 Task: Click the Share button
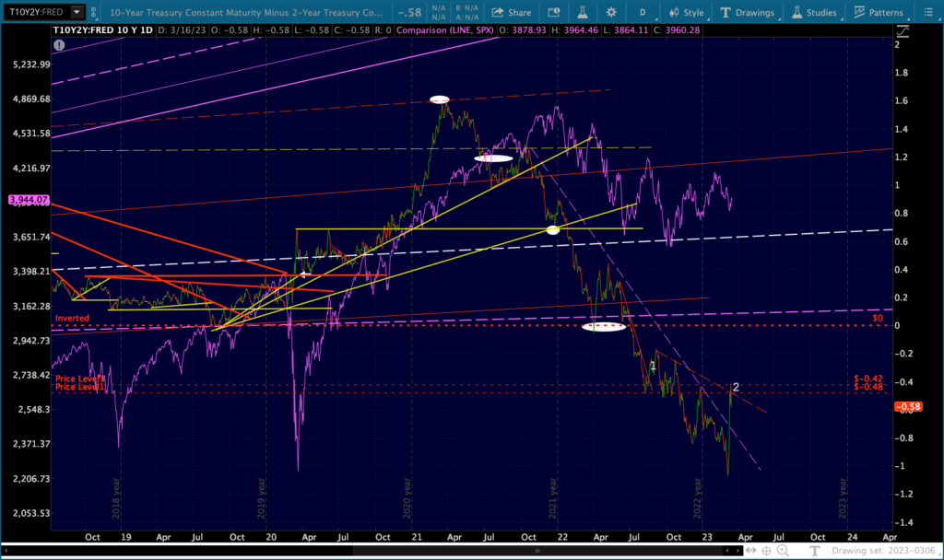(512, 12)
